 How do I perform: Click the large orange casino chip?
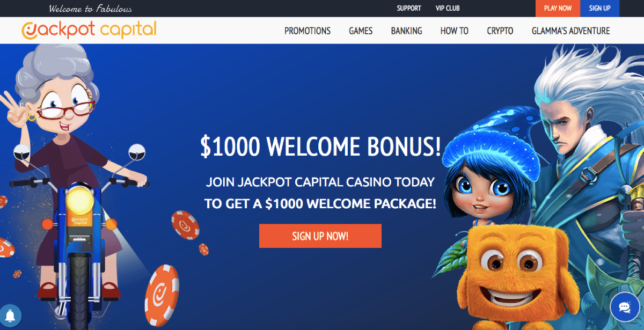tap(162, 296)
